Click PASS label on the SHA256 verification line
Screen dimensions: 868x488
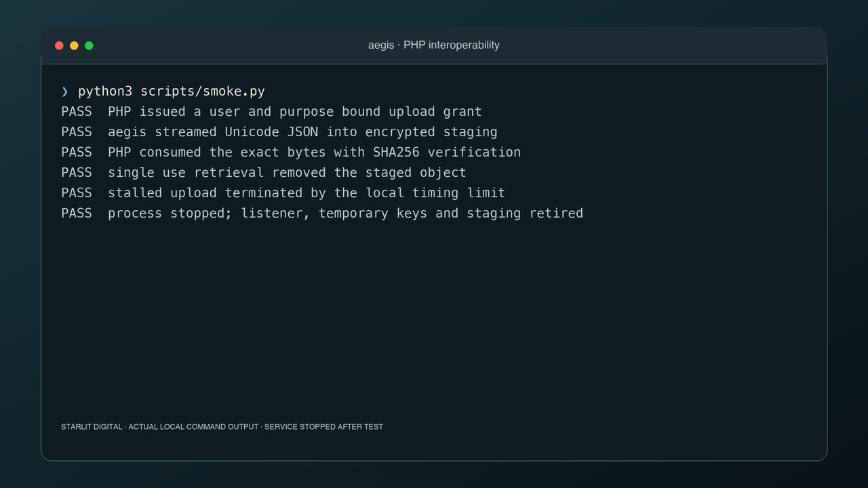click(77, 152)
